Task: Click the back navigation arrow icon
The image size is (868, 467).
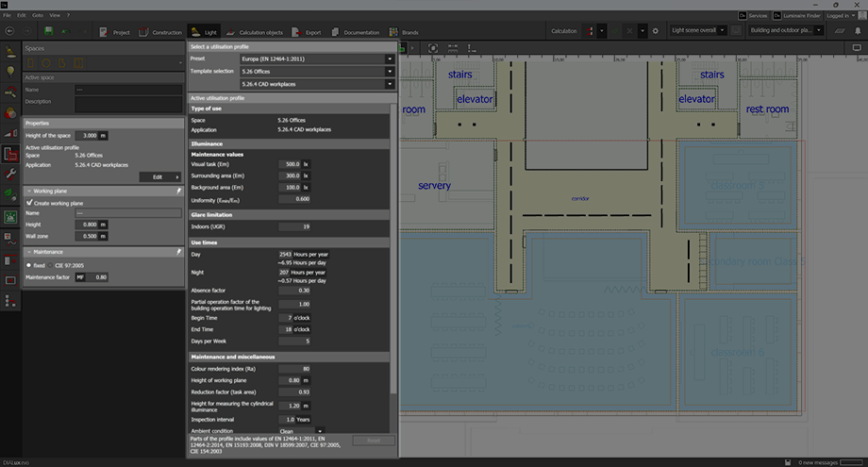Action: click(x=9, y=31)
